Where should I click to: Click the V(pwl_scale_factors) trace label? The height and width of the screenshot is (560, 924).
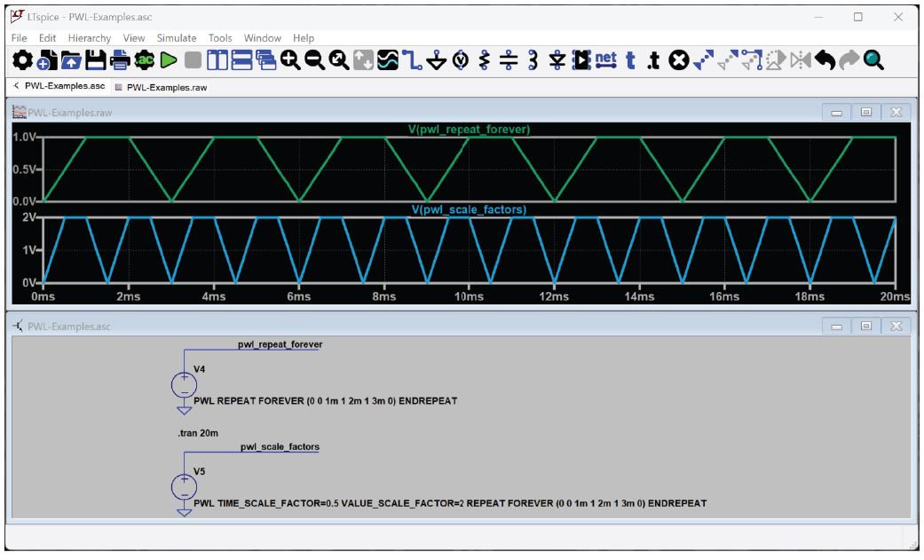pyautogui.click(x=468, y=209)
